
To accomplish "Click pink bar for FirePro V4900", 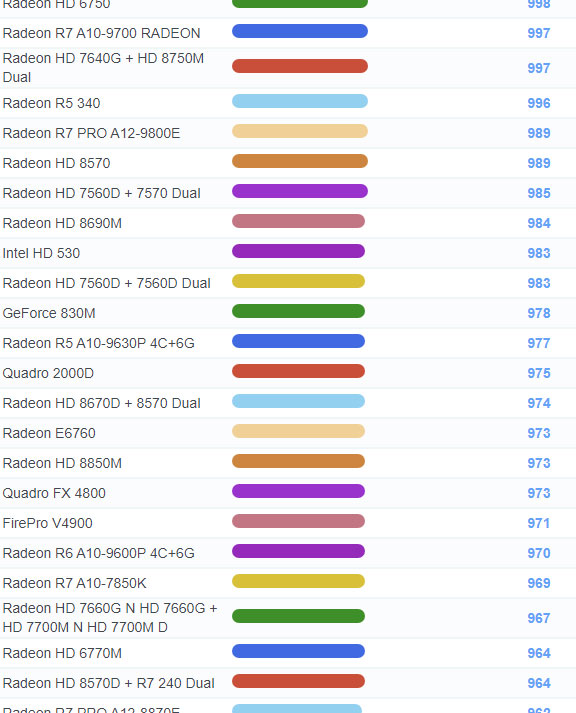I will click(298, 521).
